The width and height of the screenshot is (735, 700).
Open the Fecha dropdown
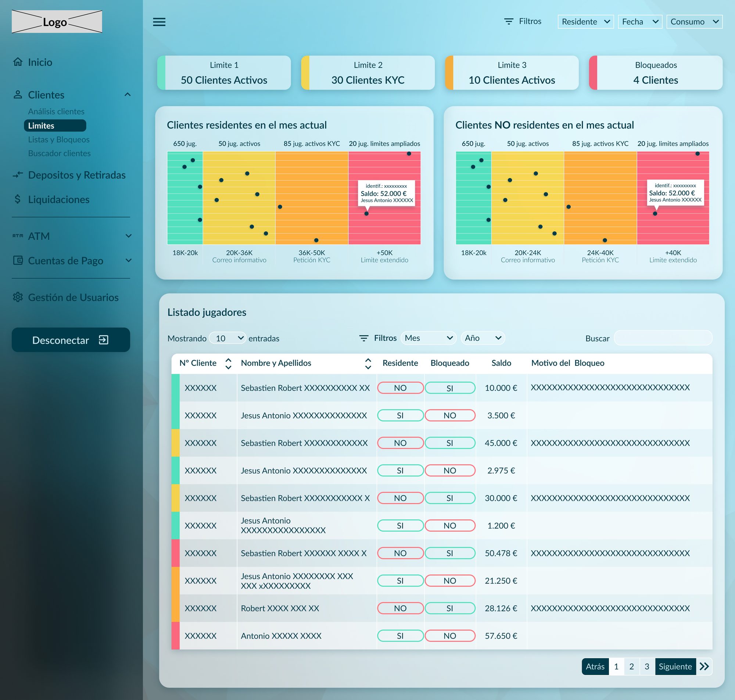[640, 22]
